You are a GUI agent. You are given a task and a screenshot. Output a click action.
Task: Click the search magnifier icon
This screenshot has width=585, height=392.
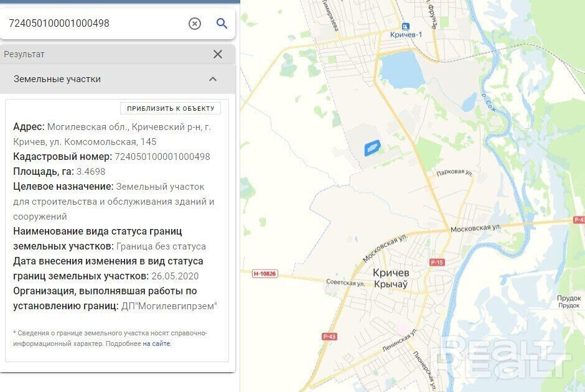coord(222,24)
